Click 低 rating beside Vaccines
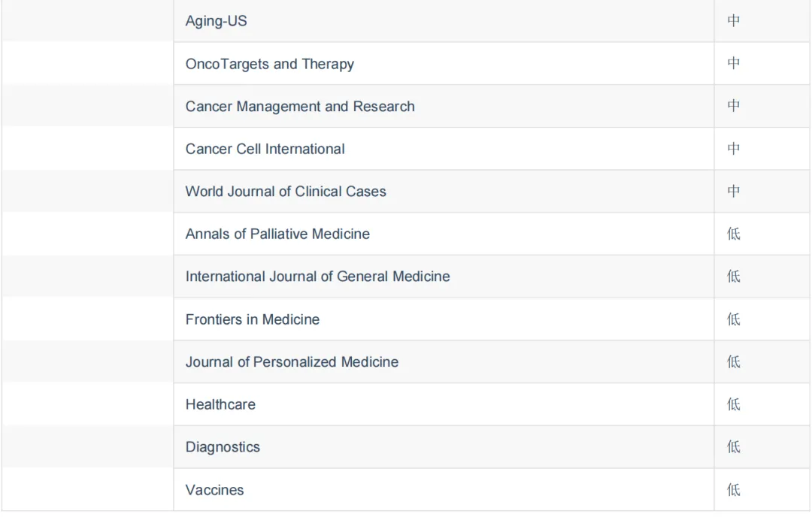 [x=733, y=489]
